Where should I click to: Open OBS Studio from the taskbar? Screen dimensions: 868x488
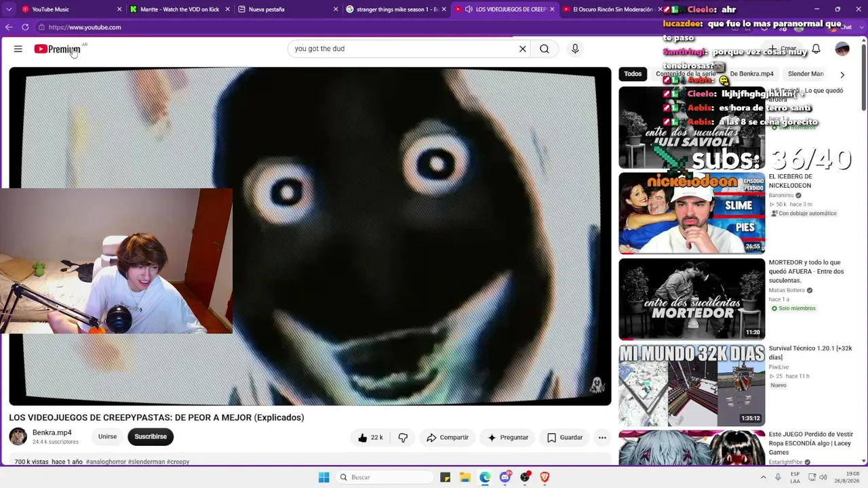[525, 477]
